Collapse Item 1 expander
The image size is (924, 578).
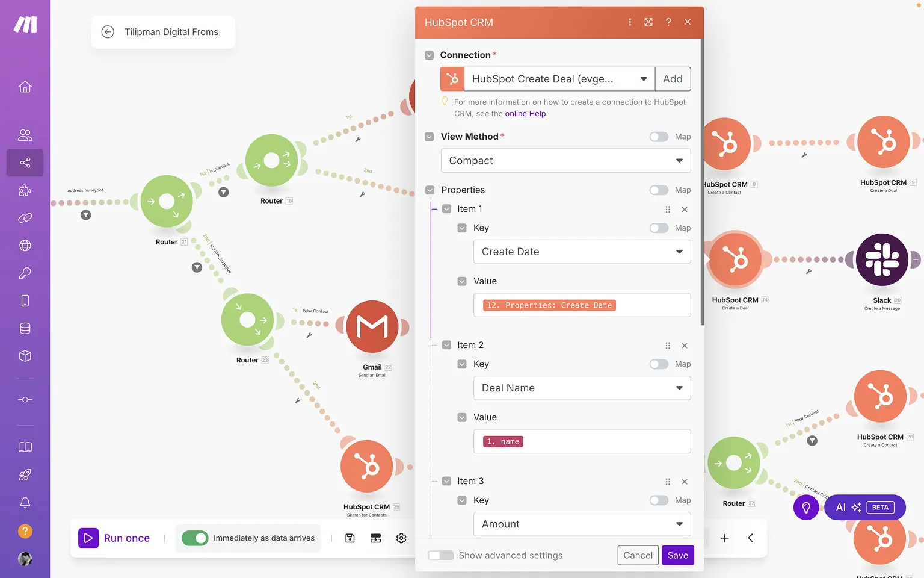(x=446, y=209)
